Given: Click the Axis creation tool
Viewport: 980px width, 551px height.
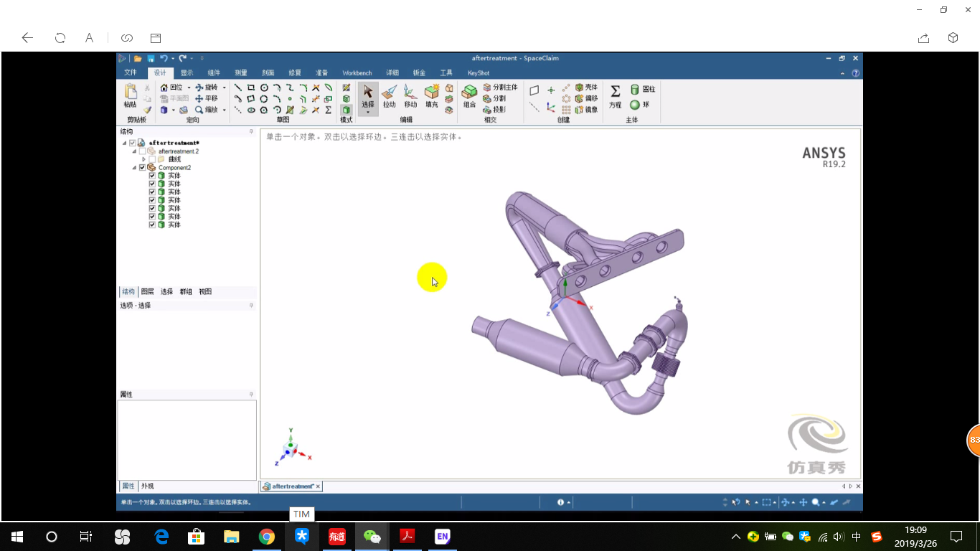Looking at the screenshot, I should coord(534,107).
